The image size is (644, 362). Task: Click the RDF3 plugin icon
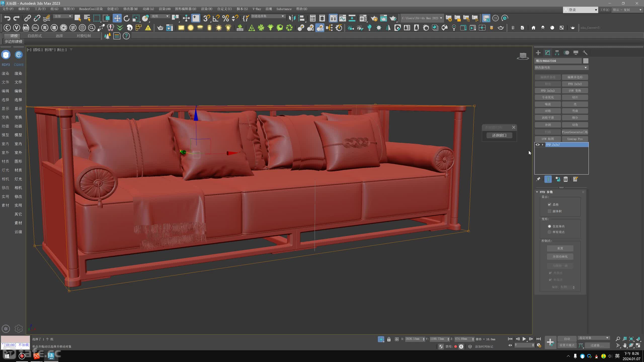[x=6, y=55]
